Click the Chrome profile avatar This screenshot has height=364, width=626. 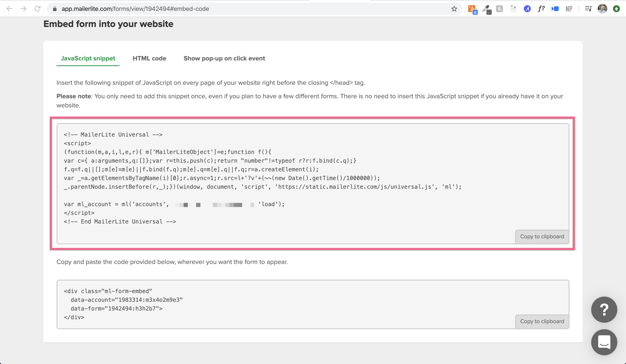click(x=602, y=9)
